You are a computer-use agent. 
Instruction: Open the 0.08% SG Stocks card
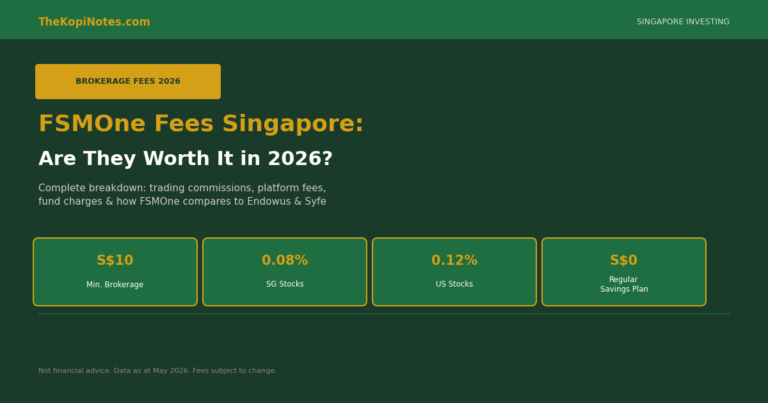(285, 272)
